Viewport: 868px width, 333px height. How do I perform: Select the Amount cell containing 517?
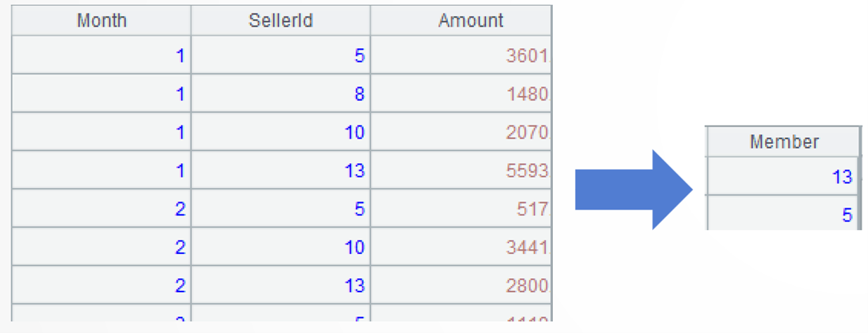click(x=461, y=209)
